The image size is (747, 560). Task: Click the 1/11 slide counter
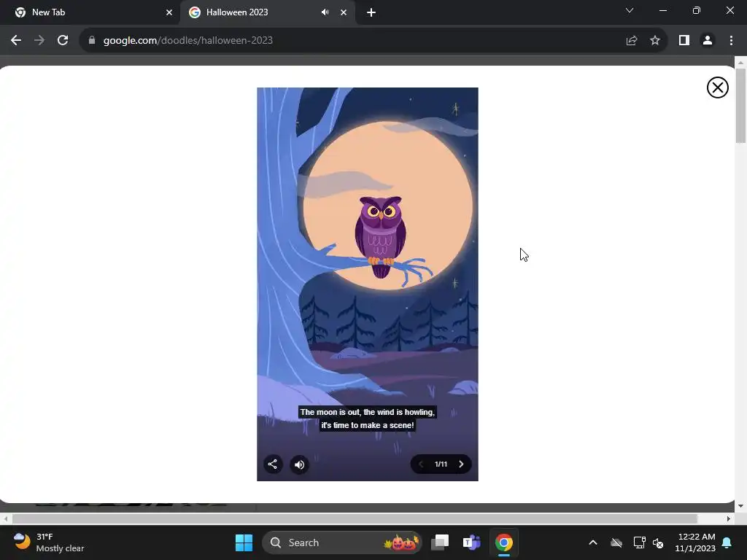coord(441,464)
